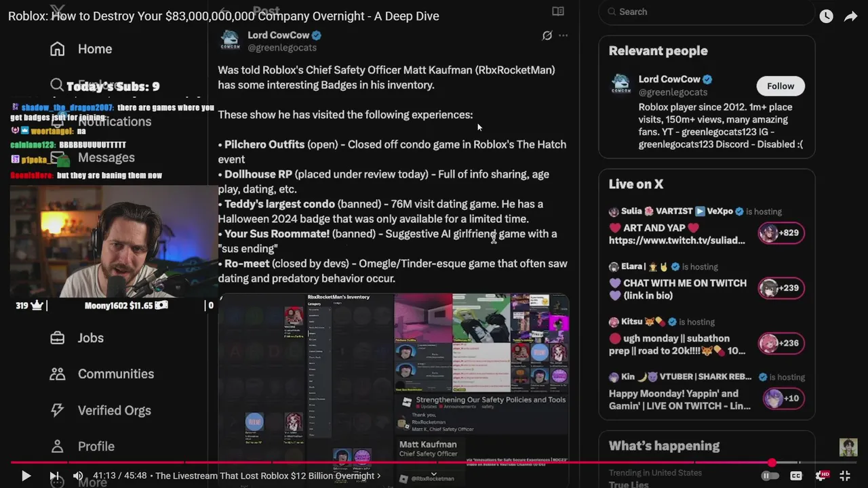Click the Share arrow icon

850,16
